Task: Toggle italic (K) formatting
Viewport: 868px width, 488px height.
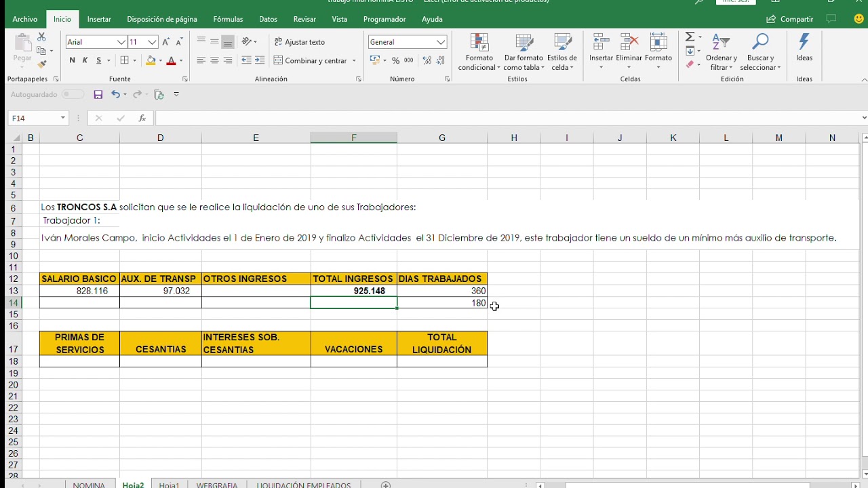Action: 85,60
